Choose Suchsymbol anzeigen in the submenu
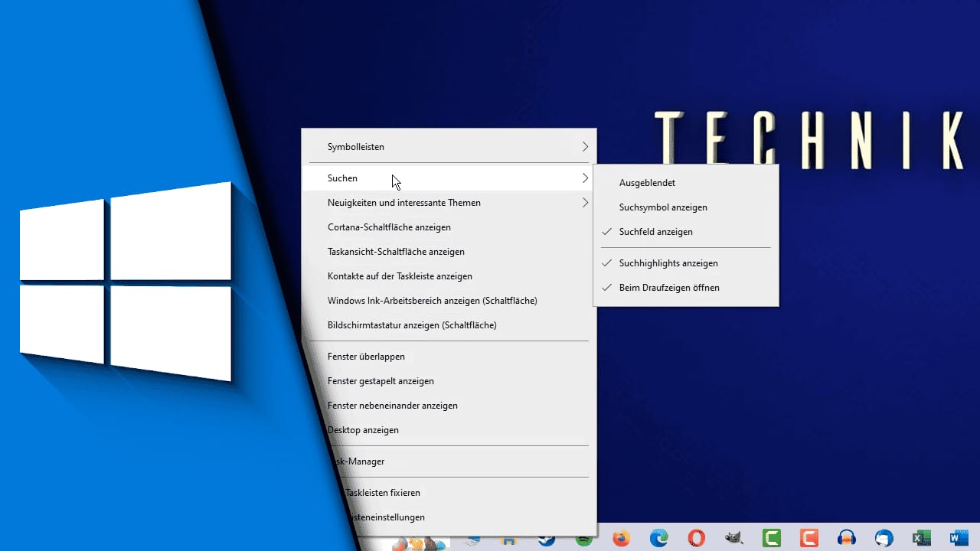Image resolution: width=980 pixels, height=551 pixels. 686,207
